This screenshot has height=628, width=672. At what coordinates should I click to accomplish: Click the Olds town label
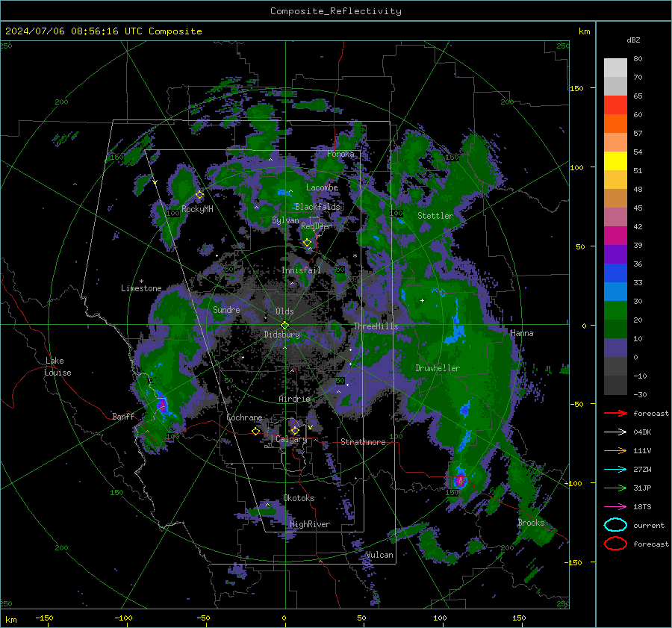tap(284, 311)
